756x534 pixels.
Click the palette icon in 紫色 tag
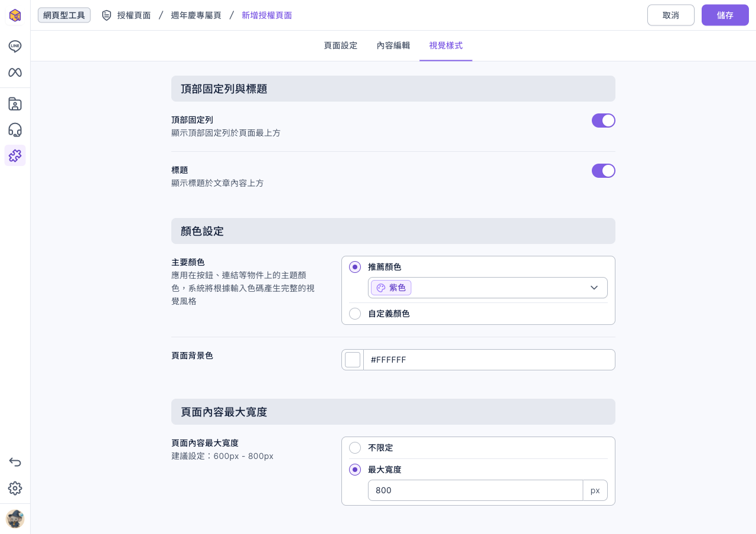[381, 288]
